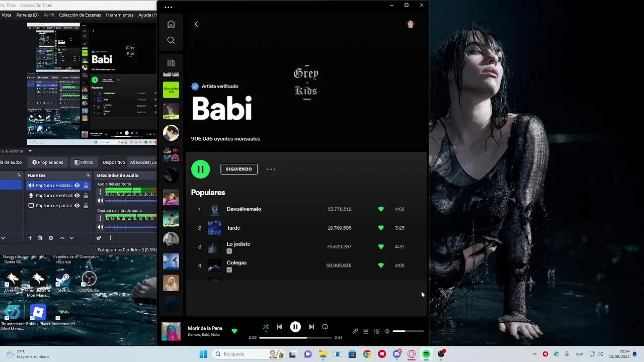The height and width of the screenshot is (362, 644).
Task: Open Perfil menu in OBS
Action: pos(49,15)
